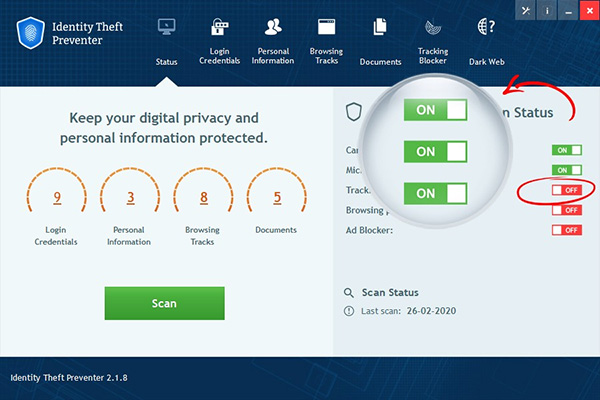
Task: Open the Dark Web tab
Action: pos(486,42)
